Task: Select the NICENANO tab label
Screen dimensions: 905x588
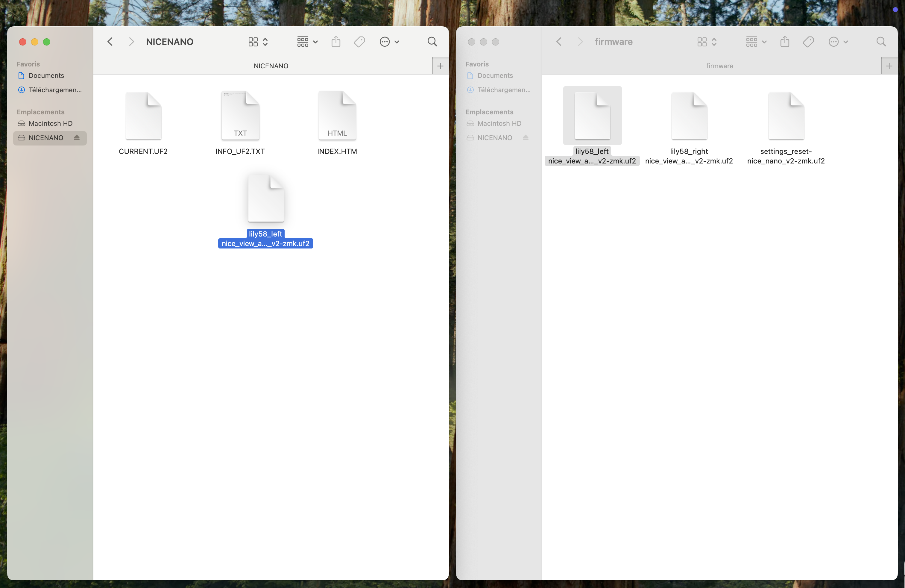Action: pos(271,66)
